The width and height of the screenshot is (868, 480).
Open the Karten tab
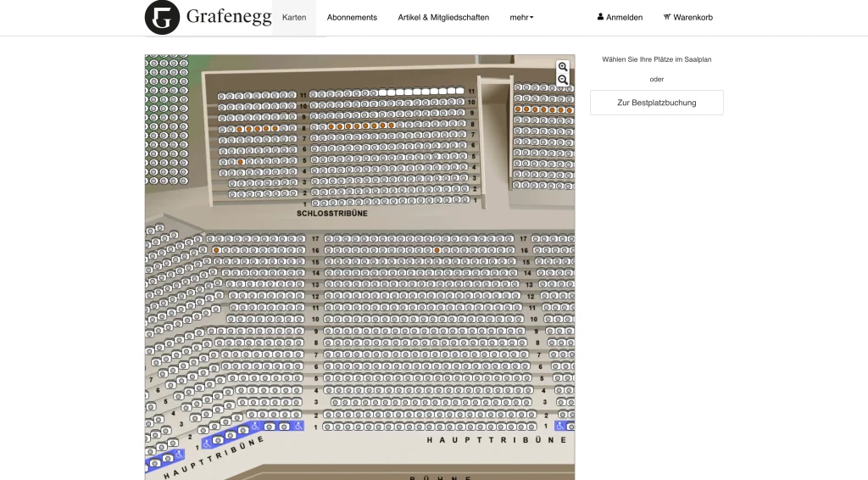click(x=294, y=17)
